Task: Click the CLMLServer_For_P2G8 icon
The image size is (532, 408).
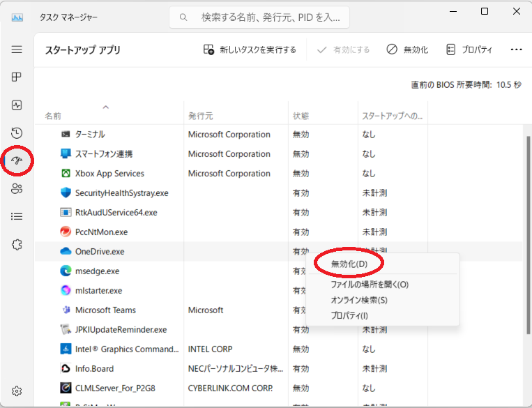Action: (66, 388)
